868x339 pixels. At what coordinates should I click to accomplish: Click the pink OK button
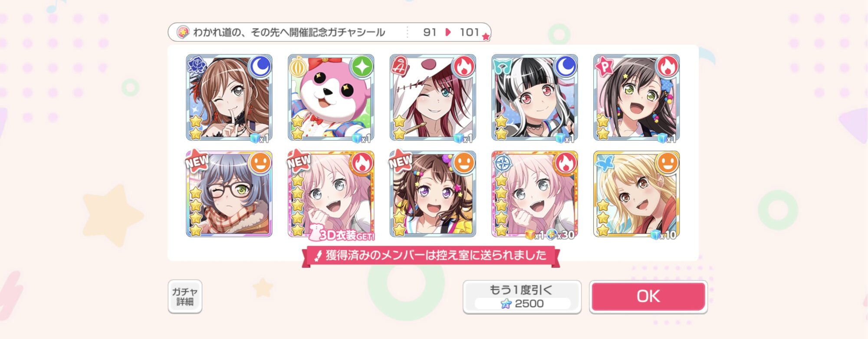pos(648,296)
